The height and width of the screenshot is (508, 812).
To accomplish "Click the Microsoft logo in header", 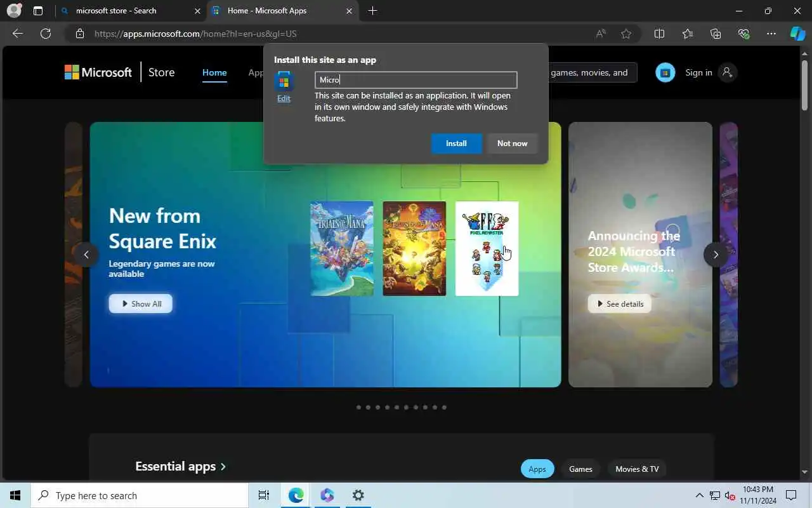I will [98, 72].
